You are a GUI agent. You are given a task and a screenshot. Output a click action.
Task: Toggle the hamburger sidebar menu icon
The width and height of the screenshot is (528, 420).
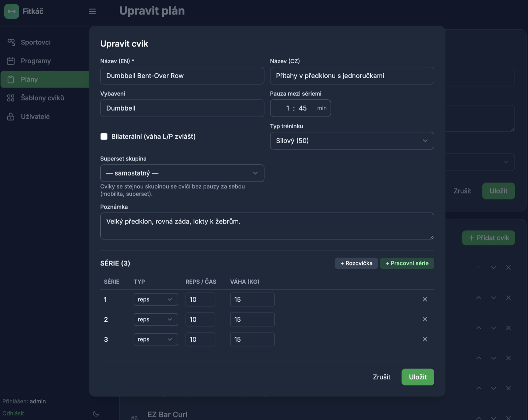[92, 12]
